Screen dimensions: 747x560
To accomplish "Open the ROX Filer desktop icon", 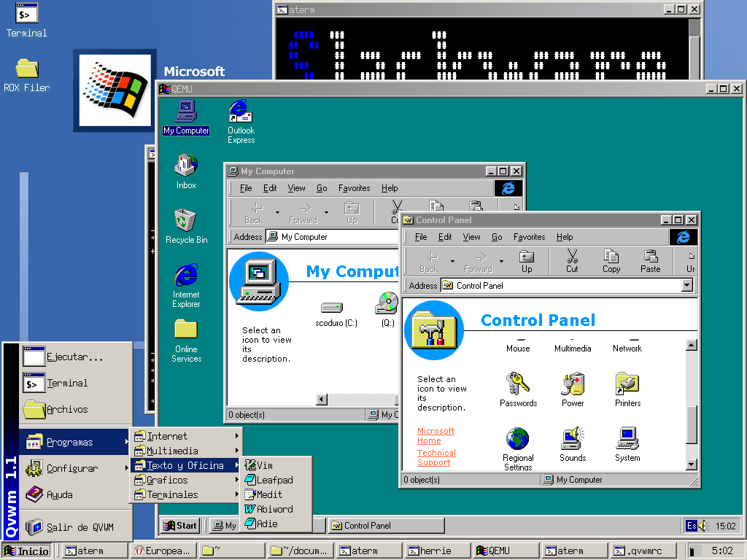I will pos(27,75).
